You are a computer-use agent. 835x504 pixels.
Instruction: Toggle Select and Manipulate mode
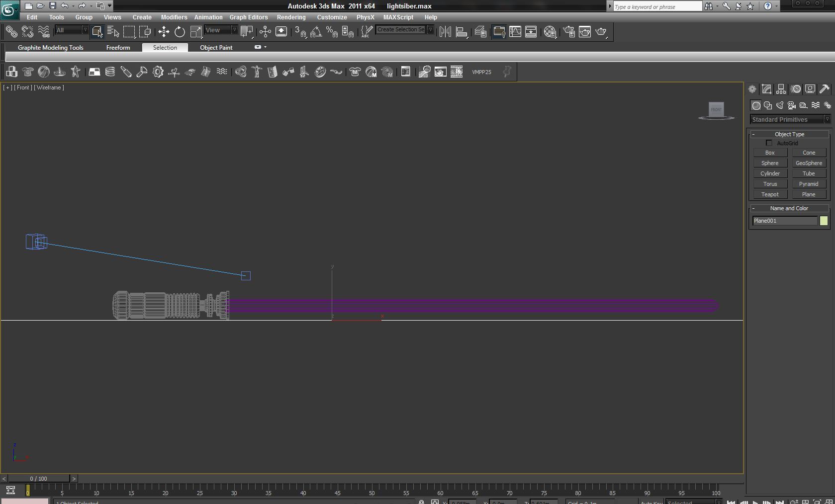[265, 32]
